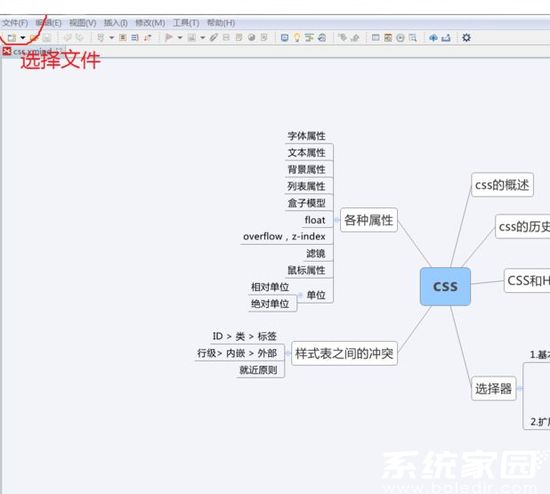Select the 字体属性 subtopic

[x=306, y=136]
